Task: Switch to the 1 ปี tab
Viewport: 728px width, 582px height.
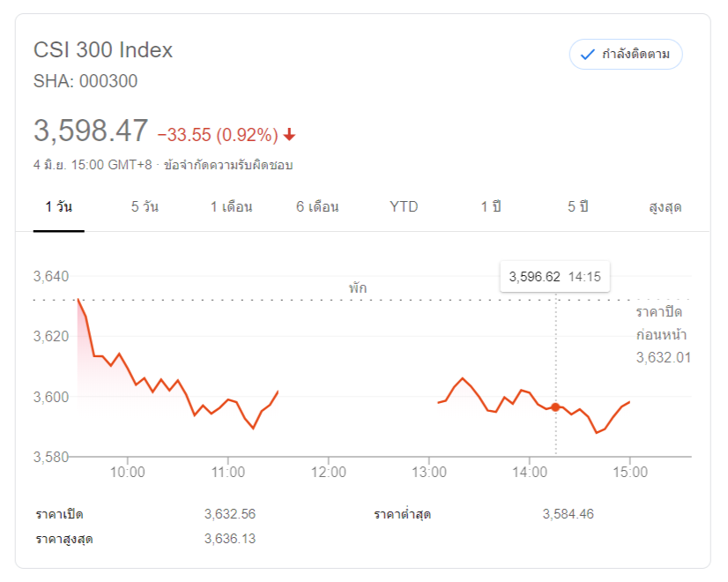Action: tap(491, 207)
